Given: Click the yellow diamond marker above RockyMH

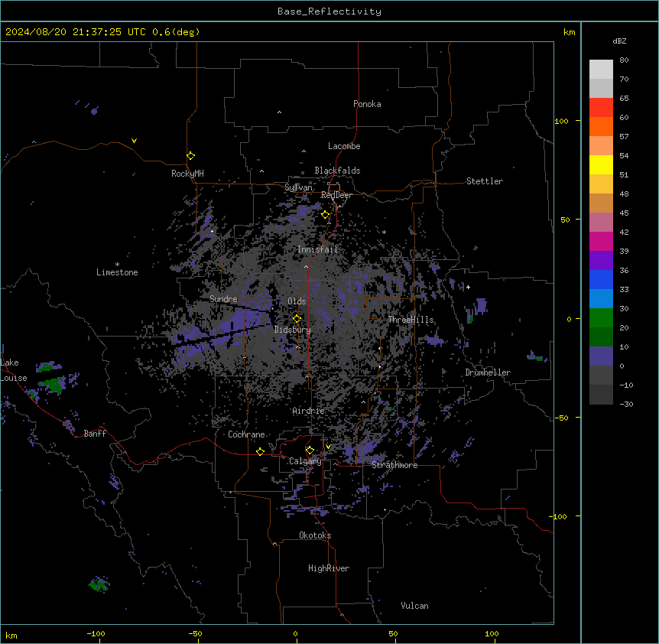Looking at the screenshot, I should 191,156.
